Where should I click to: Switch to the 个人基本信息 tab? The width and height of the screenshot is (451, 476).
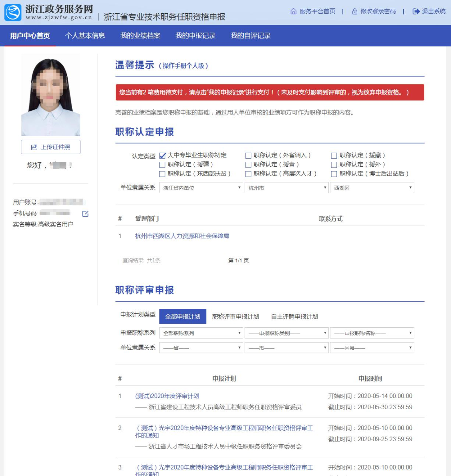pyautogui.click(x=86, y=36)
